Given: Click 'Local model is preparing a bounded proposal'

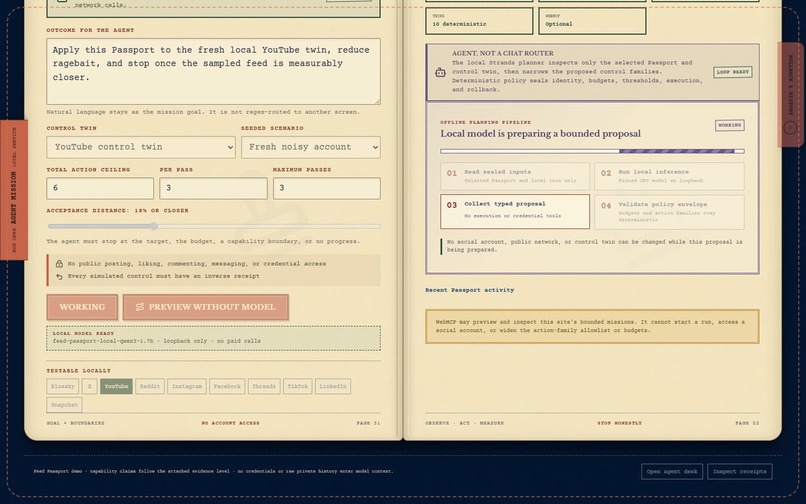Looking at the screenshot, I should pyautogui.click(x=540, y=134).
